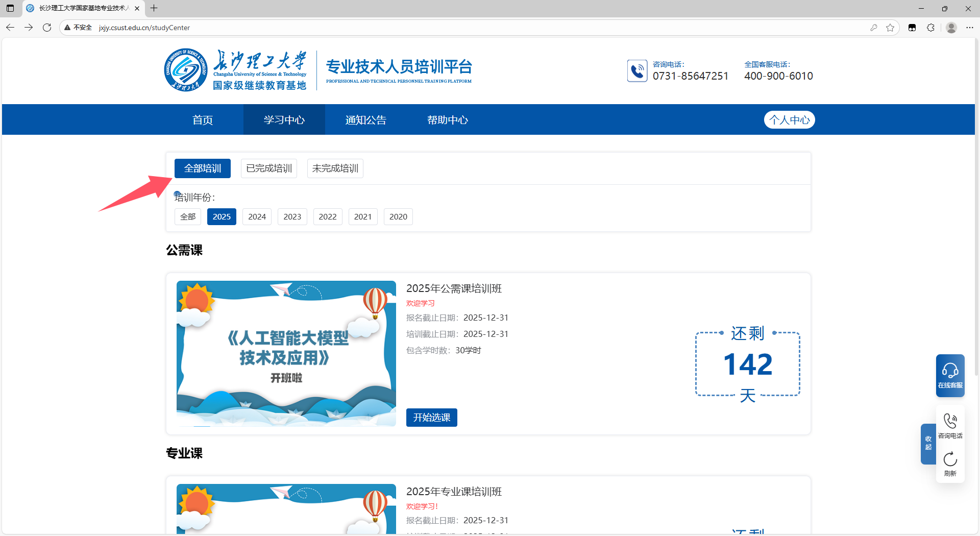980x536 pixels.
Task: Select the 全部 year filter
Action: (x=188, y=217)
